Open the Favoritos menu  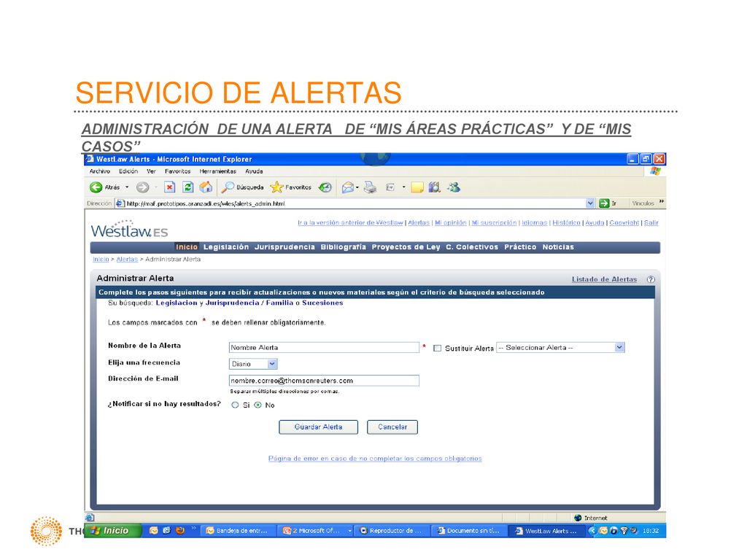pos(178,171)
